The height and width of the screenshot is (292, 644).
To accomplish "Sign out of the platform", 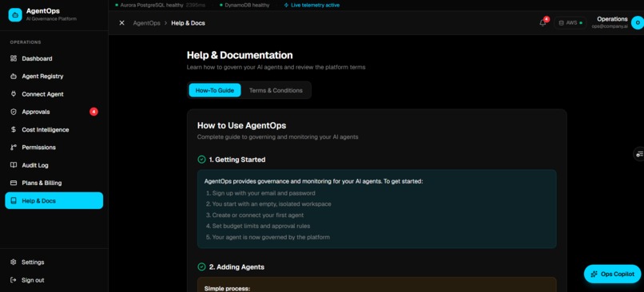I will pyautogui.click(x=54, y=280).
